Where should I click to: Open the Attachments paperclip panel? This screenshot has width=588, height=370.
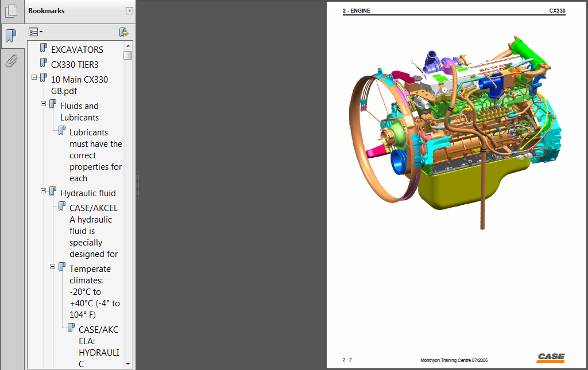click(x=11, y=61)
